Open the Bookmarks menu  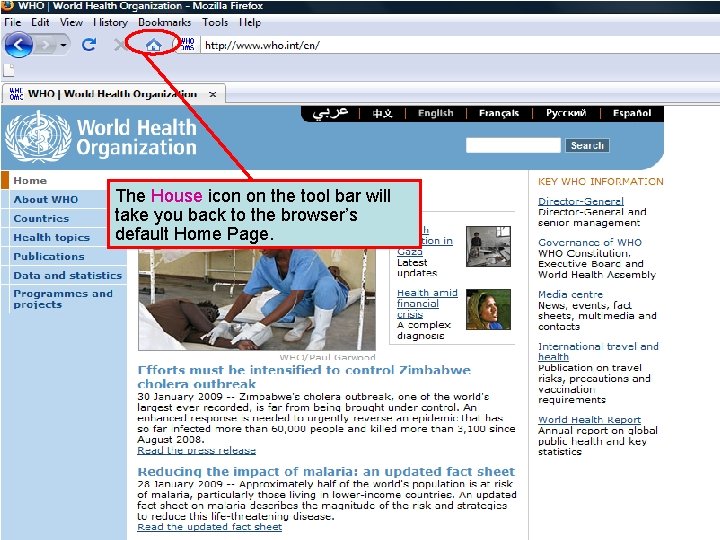click(x=164, y=22)
